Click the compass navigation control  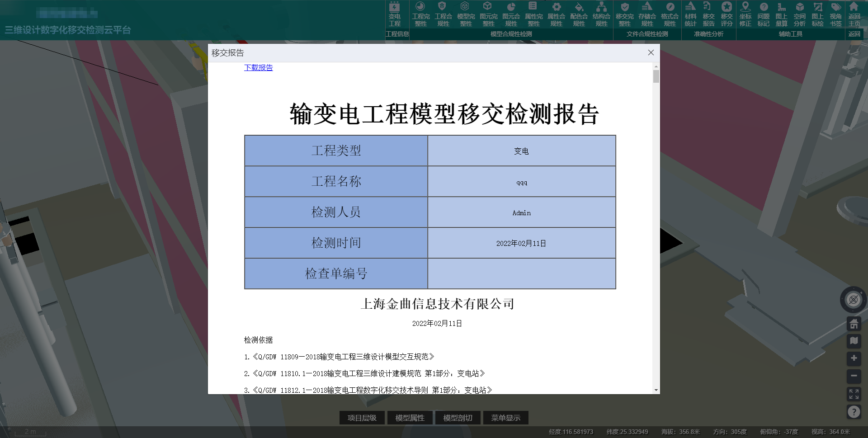coord(853,300)
